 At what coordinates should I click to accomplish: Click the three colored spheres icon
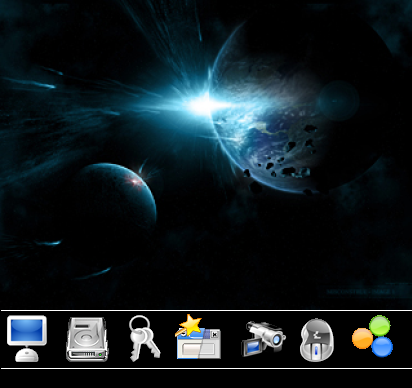373,336
